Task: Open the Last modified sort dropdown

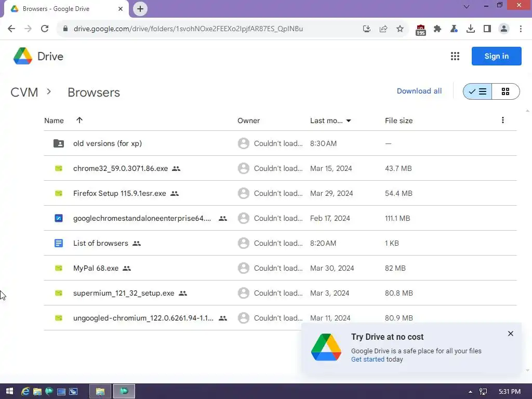Action: click(x=349, y=121)
